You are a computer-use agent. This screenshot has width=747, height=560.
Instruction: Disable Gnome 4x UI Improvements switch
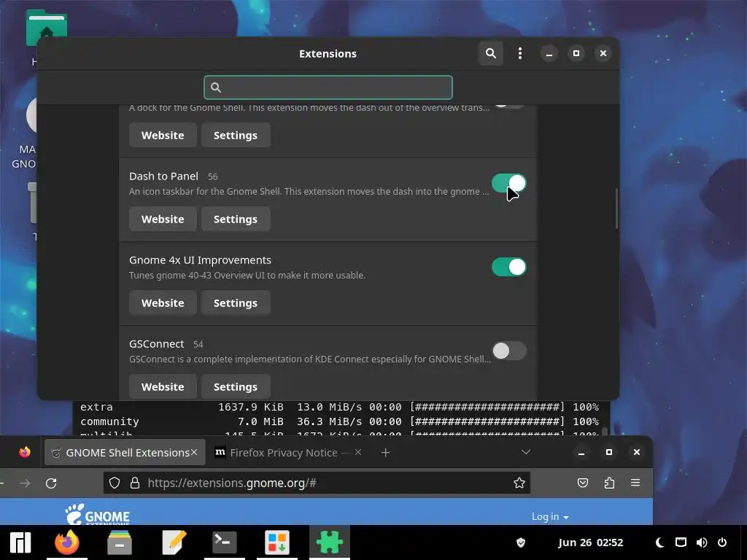pyautogui.click(x=508, y=267)
